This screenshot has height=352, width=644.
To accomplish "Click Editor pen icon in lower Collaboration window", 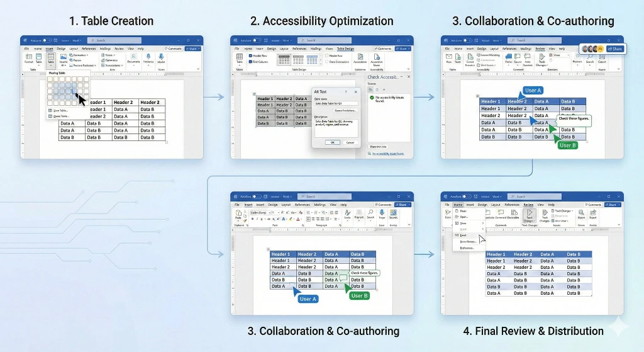I will pyautogui.click(x=347, y=213).
